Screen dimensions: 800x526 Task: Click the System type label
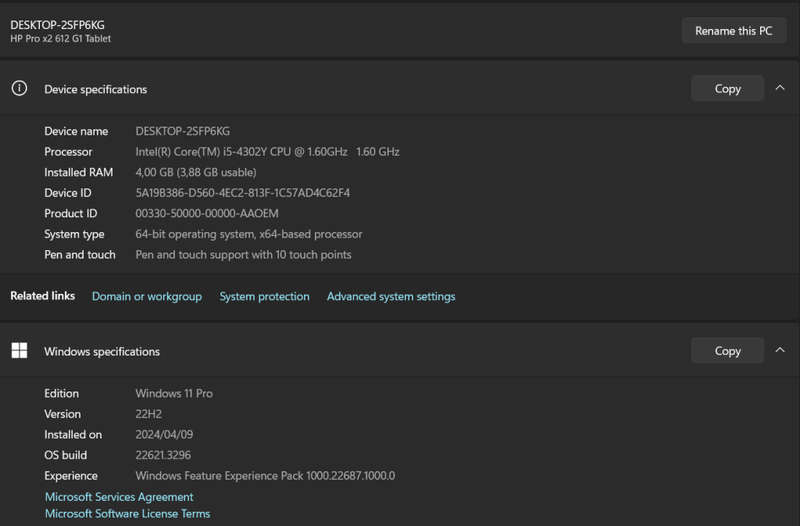pos(74,234)
